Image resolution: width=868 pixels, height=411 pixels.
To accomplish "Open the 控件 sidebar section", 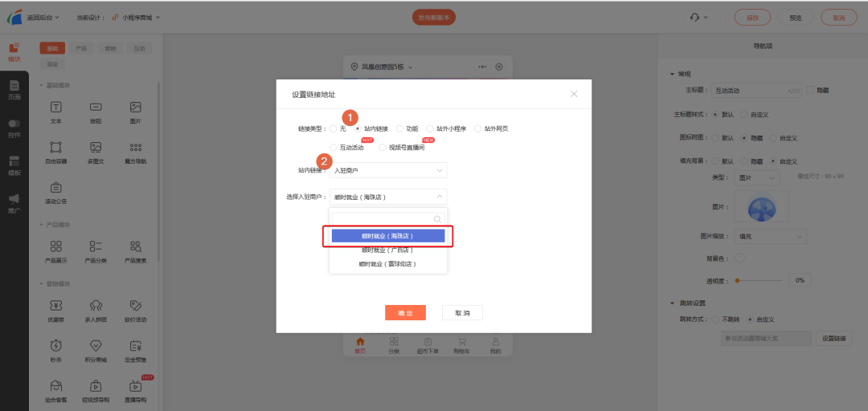I will pyautogui.click(x=14, y=128).
